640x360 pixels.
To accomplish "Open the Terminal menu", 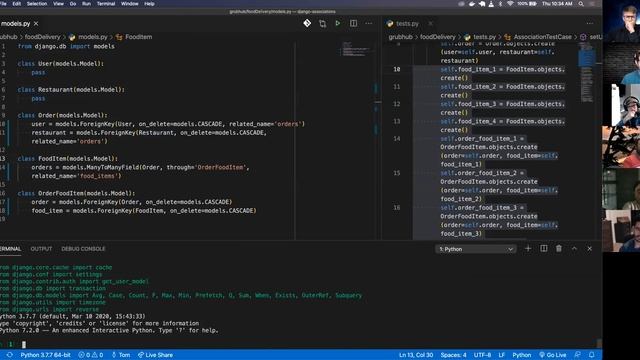I will pos(106,4).
